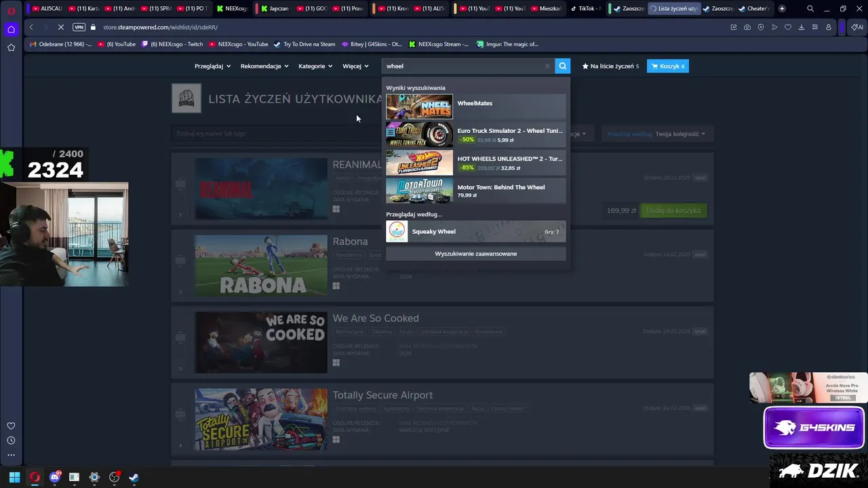868x488 pixels.
Task: Open Squeaky Wheel developer entry
Action: point(475,231)
